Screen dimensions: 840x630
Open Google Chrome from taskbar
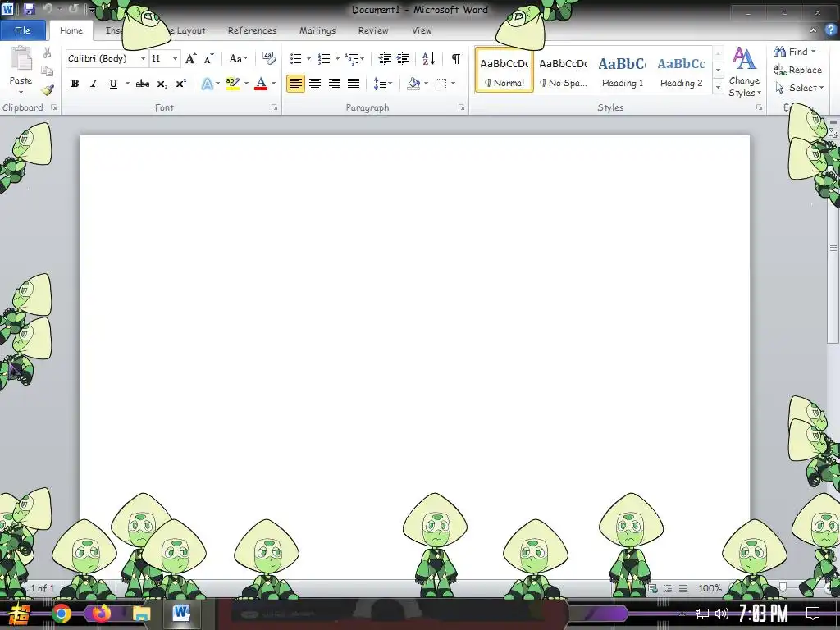click(x=61, y=614)
